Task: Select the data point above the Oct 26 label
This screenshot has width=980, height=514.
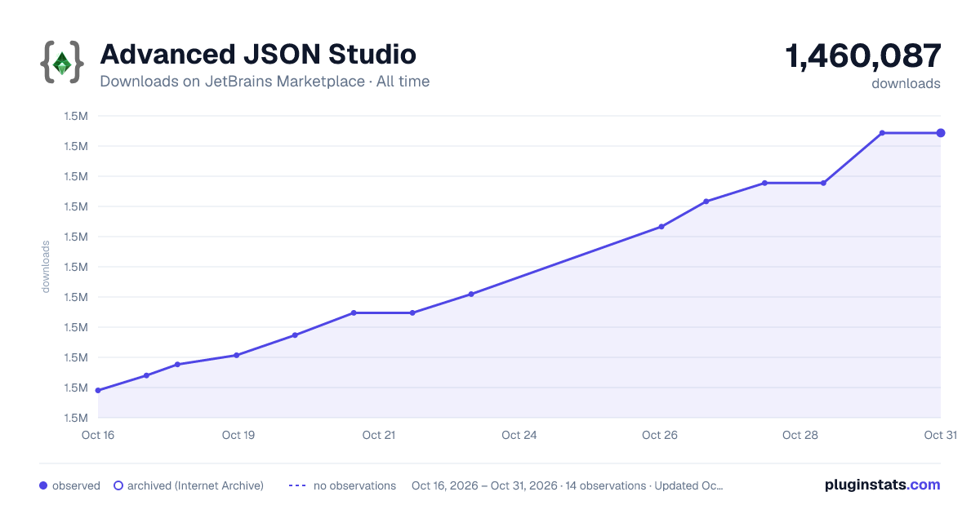Action: pos(661,227)
